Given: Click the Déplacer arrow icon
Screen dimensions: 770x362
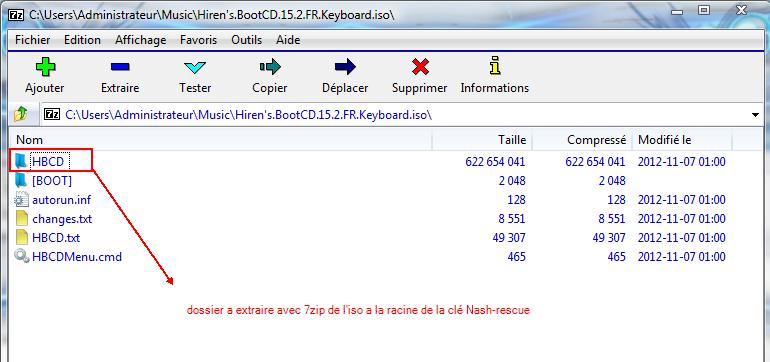Looking at the screenshot, I should coord(345,66).
